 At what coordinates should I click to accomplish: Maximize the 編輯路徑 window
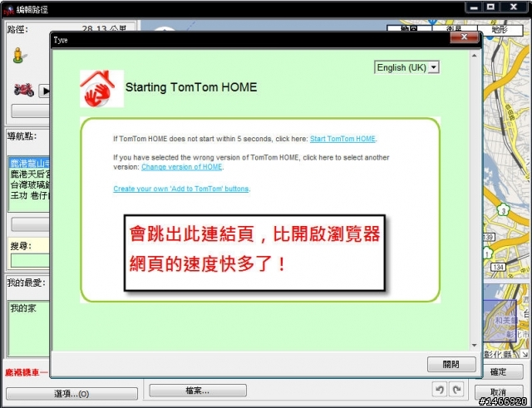pyautogui.click(x=491, y=7)
